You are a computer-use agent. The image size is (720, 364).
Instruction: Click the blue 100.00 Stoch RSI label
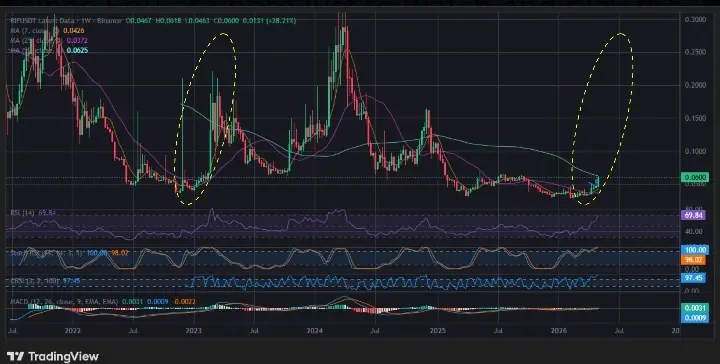coord(695,250)
